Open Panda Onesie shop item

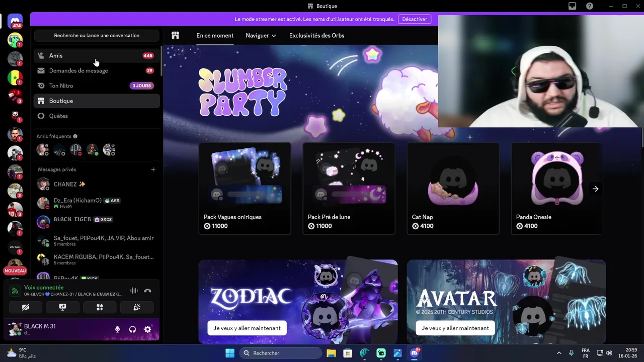coord(557,189)
